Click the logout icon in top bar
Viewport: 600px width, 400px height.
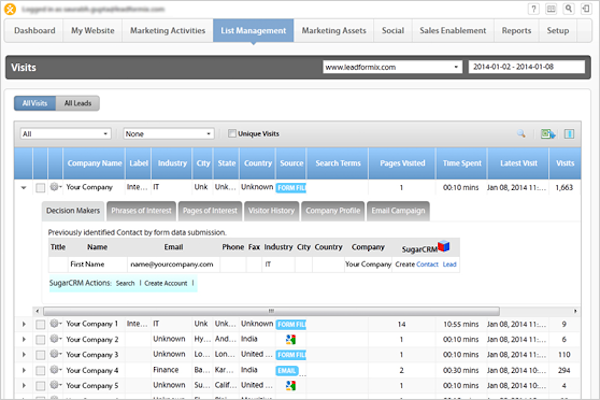pos(587,6)
